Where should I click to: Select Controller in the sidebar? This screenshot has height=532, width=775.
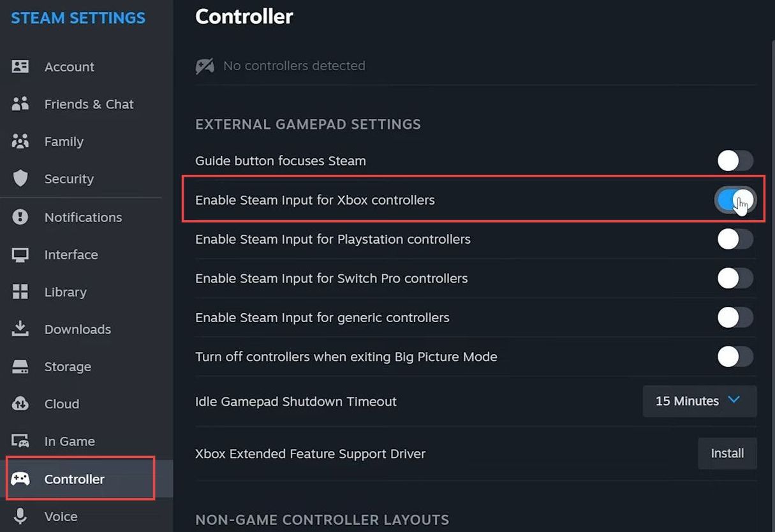click(75, 479)
